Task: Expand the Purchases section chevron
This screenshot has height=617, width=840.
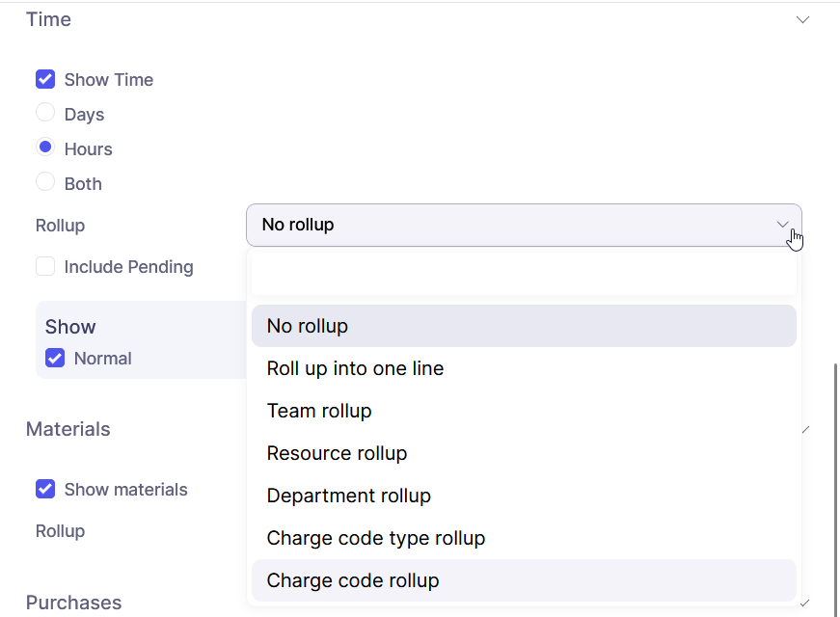Action: (x=804, y=603)
